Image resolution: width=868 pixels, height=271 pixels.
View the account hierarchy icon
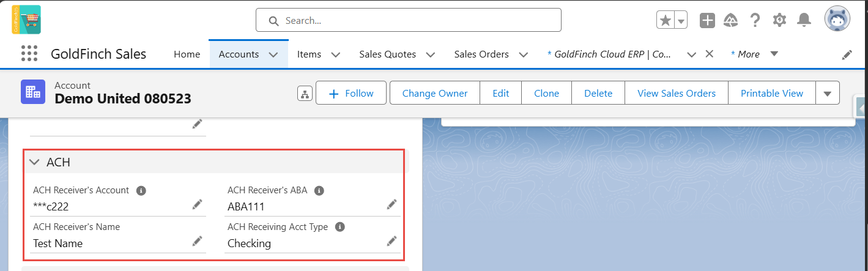coord(305,94)
